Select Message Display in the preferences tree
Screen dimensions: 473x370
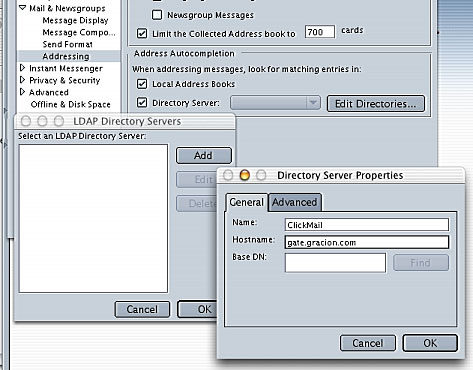point(75,20)
